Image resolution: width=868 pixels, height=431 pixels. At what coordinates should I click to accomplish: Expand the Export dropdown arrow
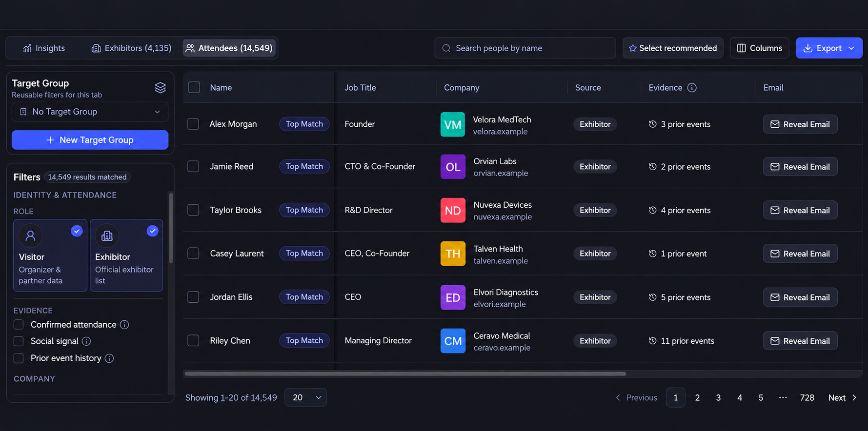tap(851, 48)
